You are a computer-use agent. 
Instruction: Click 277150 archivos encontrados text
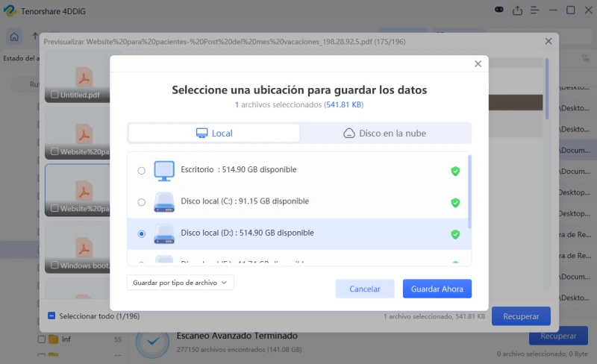tap(239, 349)
